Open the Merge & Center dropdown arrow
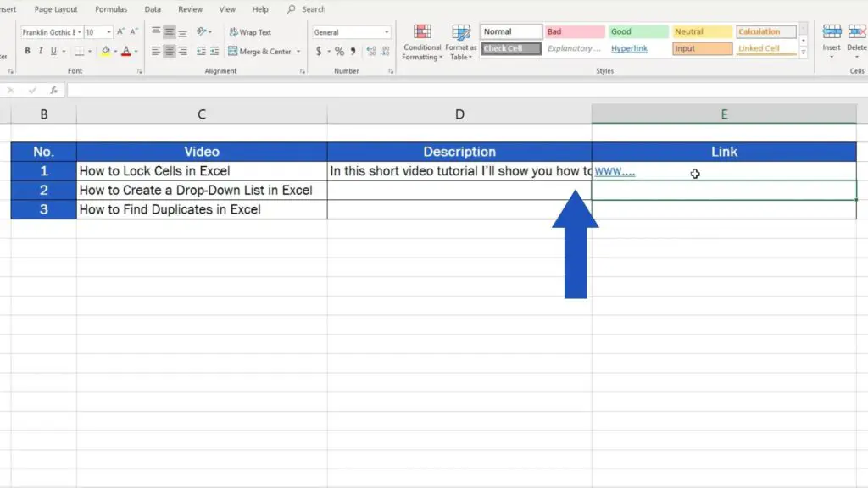 pos(298,52)
